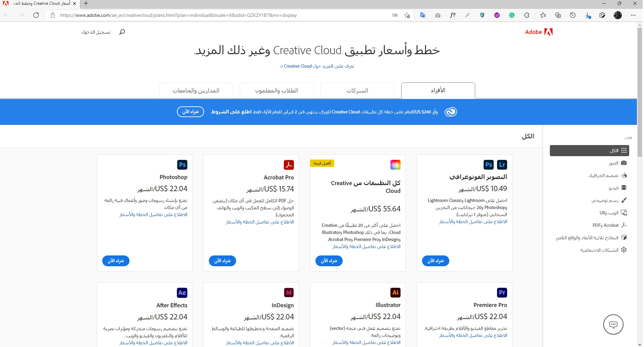Open the chat support bubble icon
The image size is (644, 347).
613,325
